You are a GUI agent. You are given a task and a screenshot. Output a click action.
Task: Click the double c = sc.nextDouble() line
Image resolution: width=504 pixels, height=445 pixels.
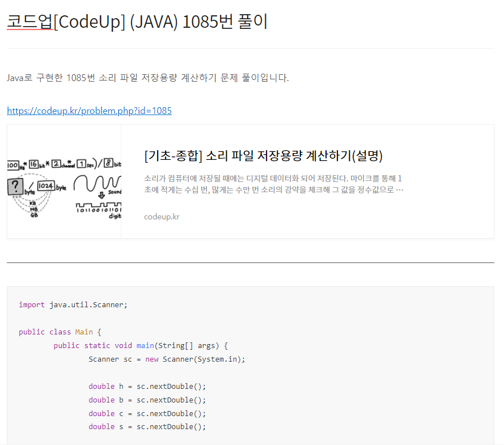click(147, 413)
